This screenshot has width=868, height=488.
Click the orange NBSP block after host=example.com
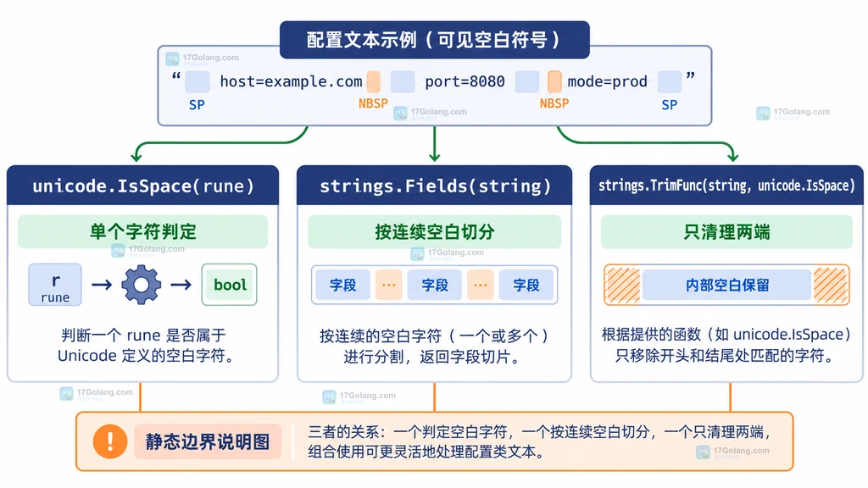coord(374,81)
